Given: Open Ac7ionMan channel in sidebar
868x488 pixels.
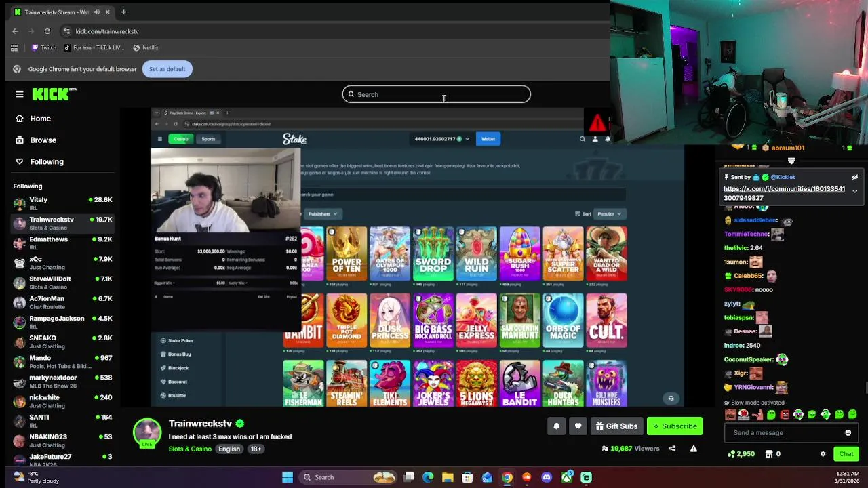Looking at the screenshot, I should (x=62, y=302).
